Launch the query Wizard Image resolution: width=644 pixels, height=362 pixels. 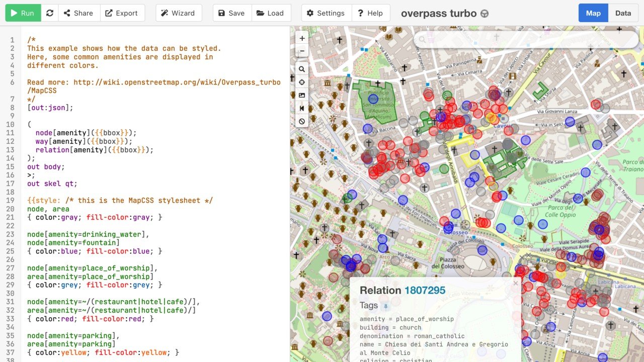[x=178, y=13]
